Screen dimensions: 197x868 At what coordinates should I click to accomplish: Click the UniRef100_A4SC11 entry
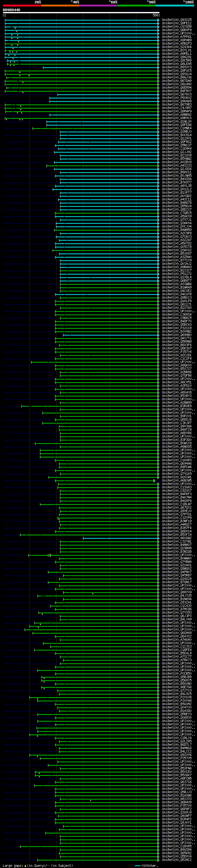tap(177, 200)
